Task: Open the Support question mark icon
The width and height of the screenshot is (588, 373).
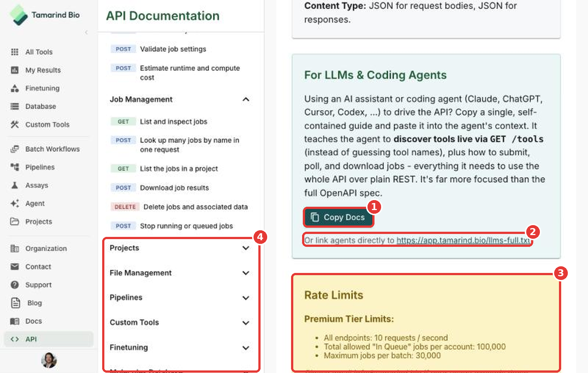Action: [15, 285]
